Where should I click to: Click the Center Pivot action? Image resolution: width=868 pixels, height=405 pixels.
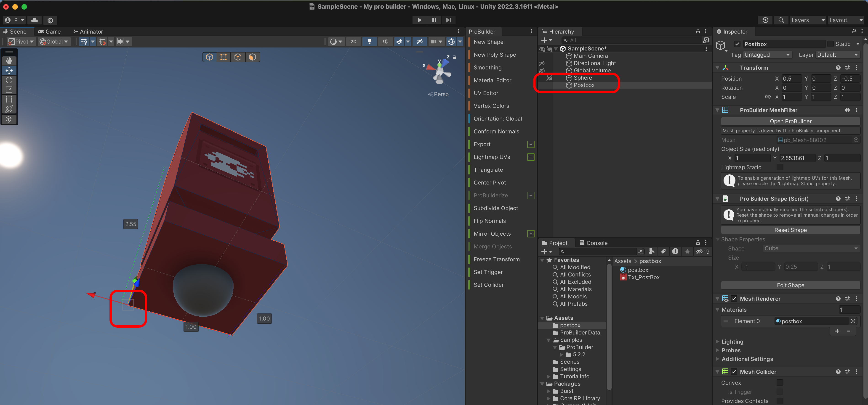click(490, 182)
